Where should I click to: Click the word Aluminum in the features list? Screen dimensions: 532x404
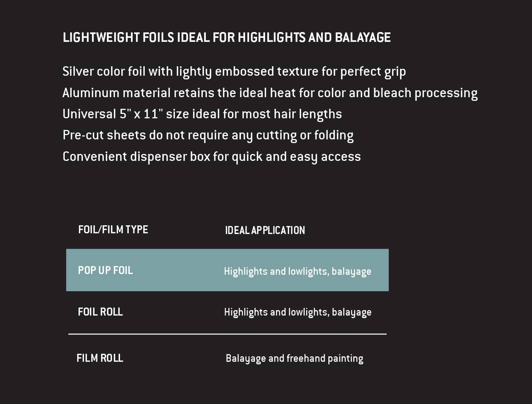[x=91, y=93]
